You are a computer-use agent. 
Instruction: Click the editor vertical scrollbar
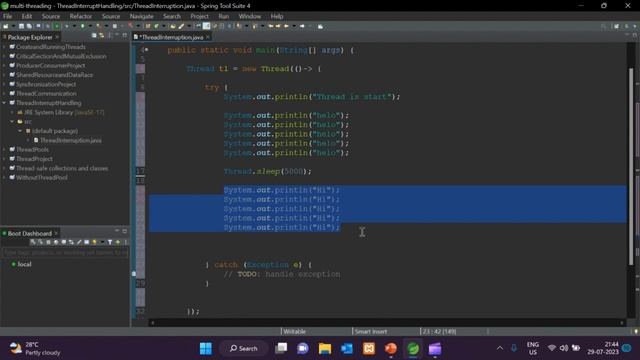[x=631, y=167]
